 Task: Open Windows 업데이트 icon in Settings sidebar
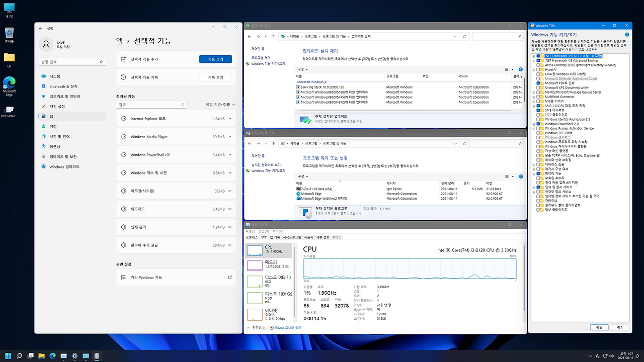coord(44,166)
